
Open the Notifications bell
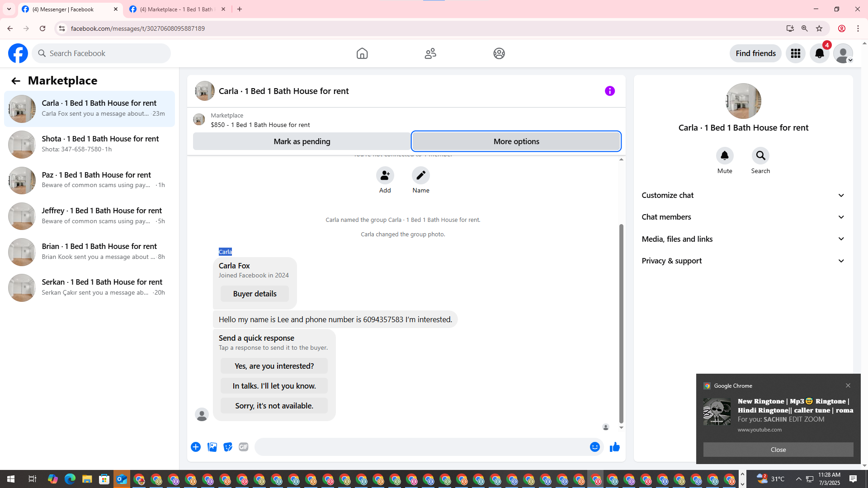pyautogui.click(x=819, y=53)
